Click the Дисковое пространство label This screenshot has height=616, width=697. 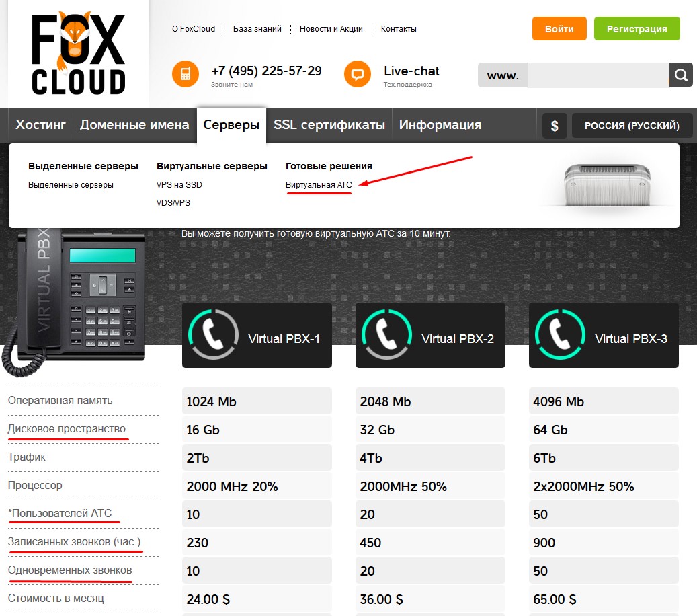pyautogui.click(x=67, y=429)
